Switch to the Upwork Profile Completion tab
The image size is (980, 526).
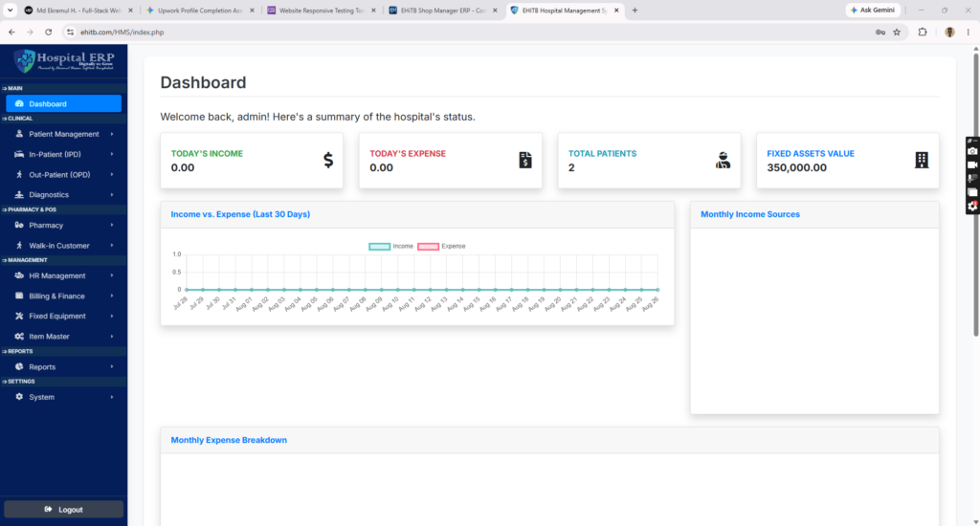coord(199,10)
